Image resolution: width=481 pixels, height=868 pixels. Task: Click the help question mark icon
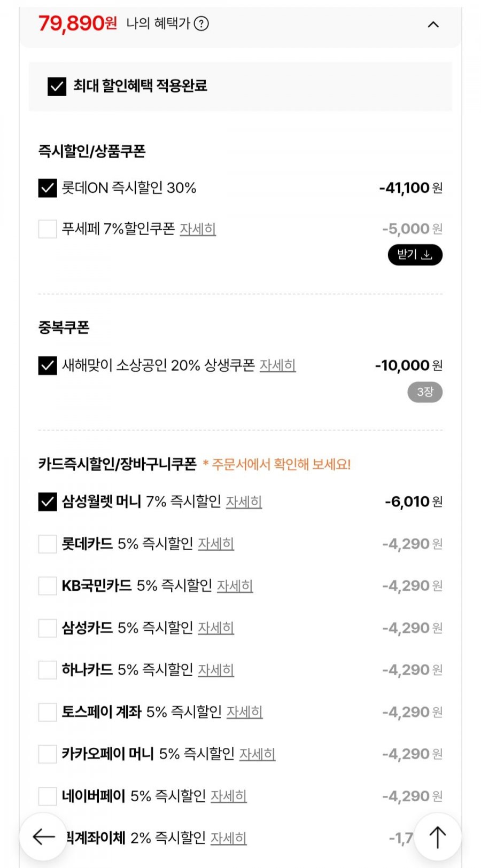pyautogui.click(x=201, y=24)
